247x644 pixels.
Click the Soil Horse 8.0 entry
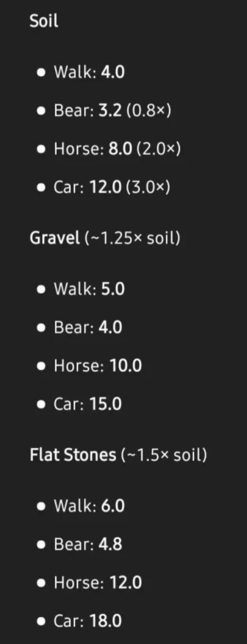(x=117, y=149)
